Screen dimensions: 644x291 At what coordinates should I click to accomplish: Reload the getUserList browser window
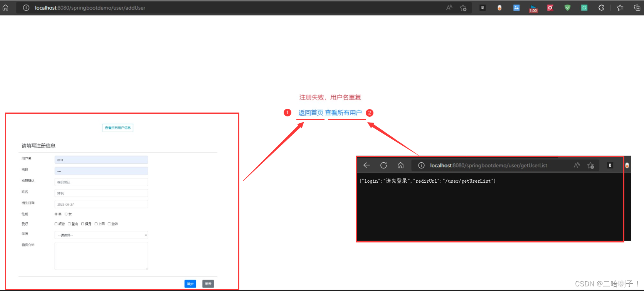383,165
